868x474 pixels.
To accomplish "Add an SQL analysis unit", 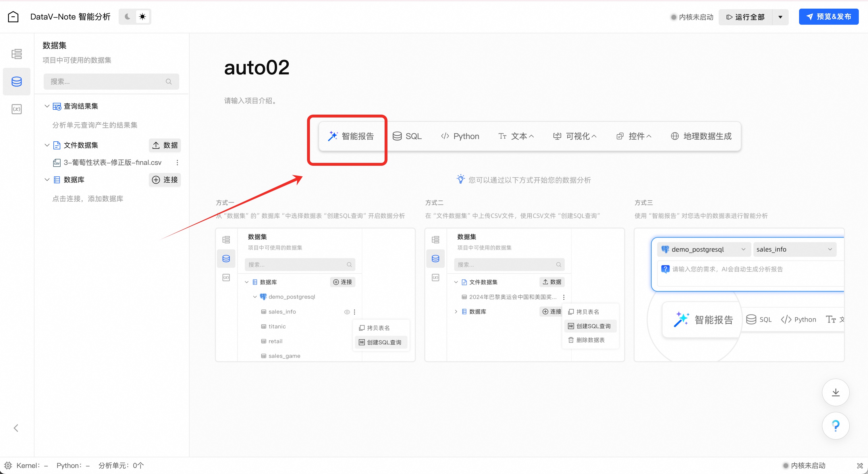I will click(407, 136).
